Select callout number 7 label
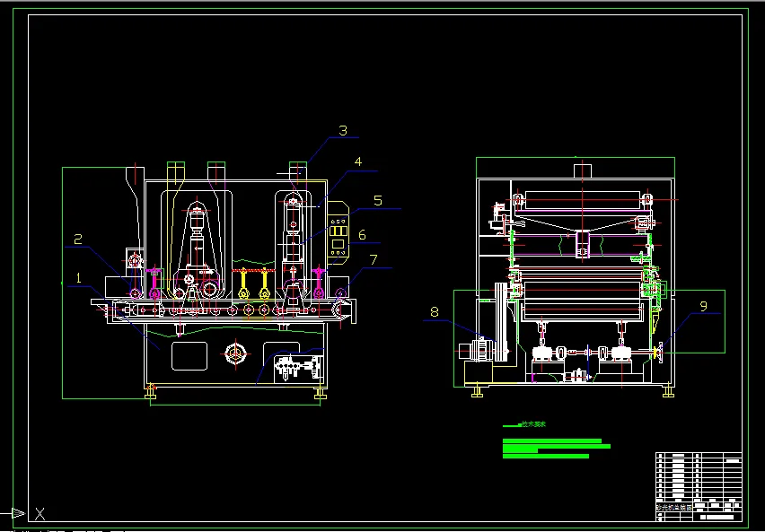765x532 pixels. [374, 260]
